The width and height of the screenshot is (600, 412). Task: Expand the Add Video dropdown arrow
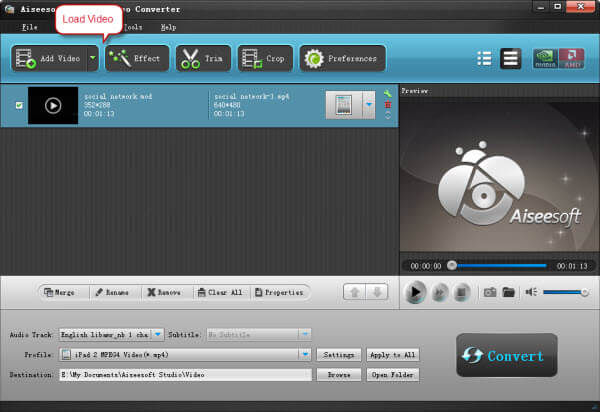tap(93, 58)
